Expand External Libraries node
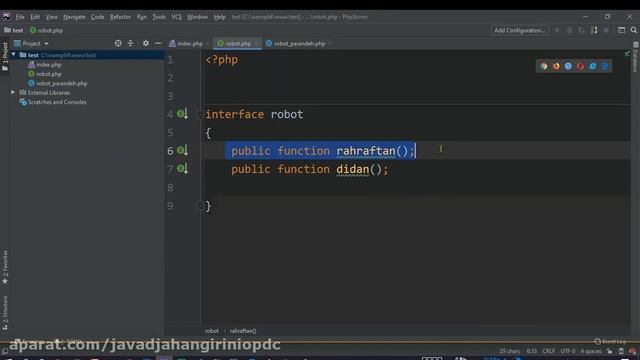The image size is (640, 360). pos(13,93)
